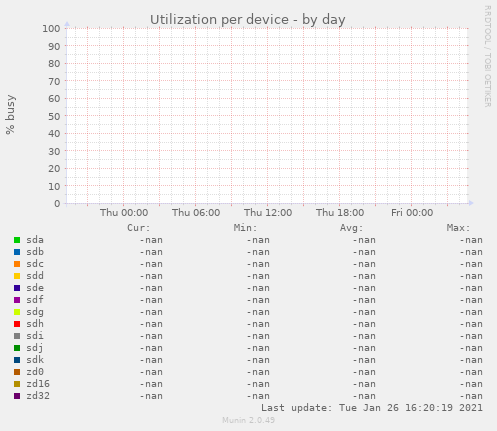
Task: Click the Avg: column header
Action: click(352, 228)
